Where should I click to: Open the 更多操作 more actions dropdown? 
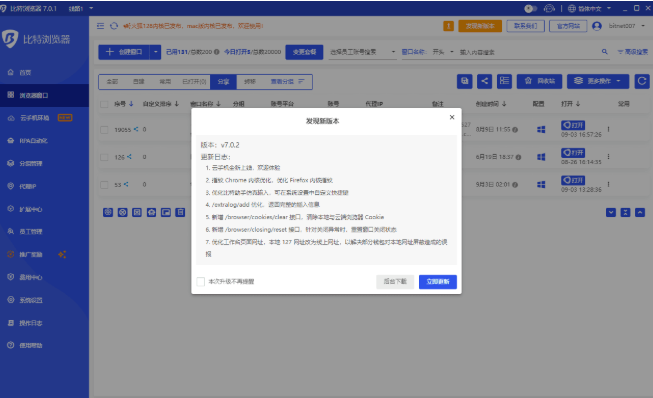pyautogui.click(x=598, y=81)
